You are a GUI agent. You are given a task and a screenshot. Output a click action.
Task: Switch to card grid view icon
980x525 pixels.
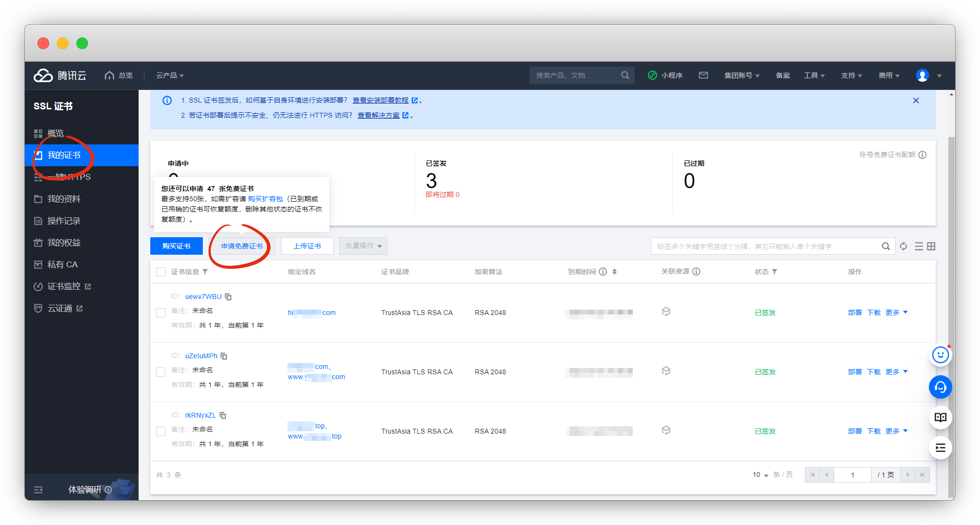(931, 246)
